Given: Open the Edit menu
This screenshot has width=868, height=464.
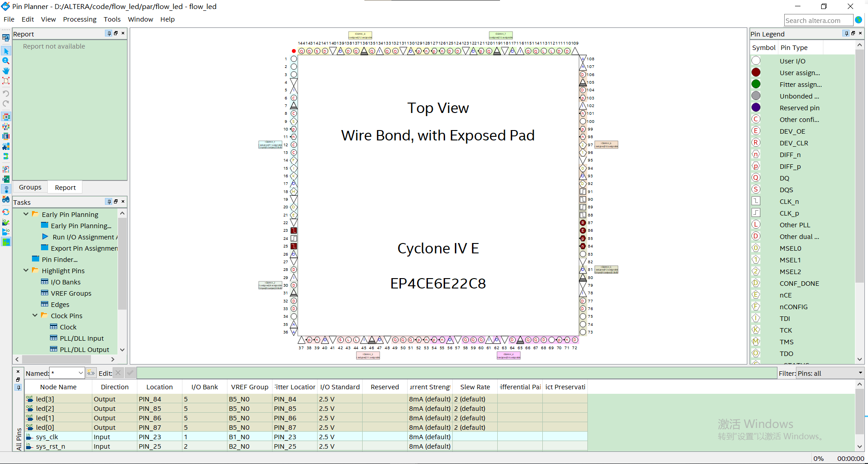Looking at the screenshot, I should coord(27,19).
